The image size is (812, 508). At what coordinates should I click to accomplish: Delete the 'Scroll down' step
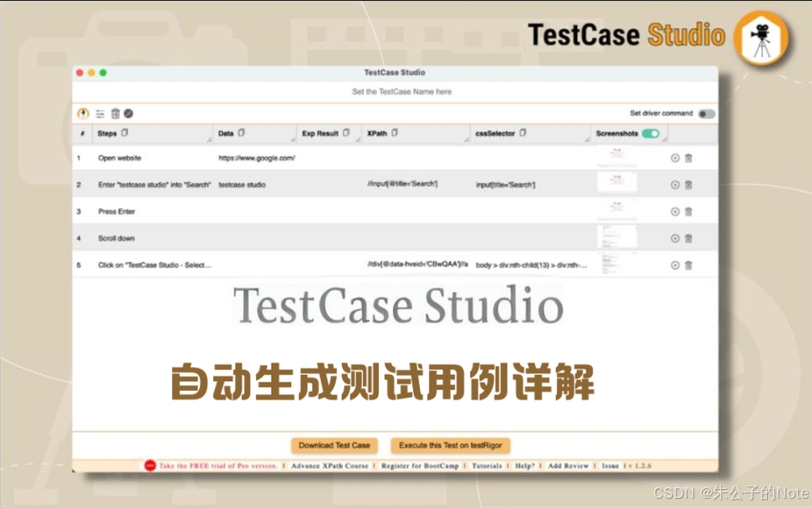click(689, 238)
